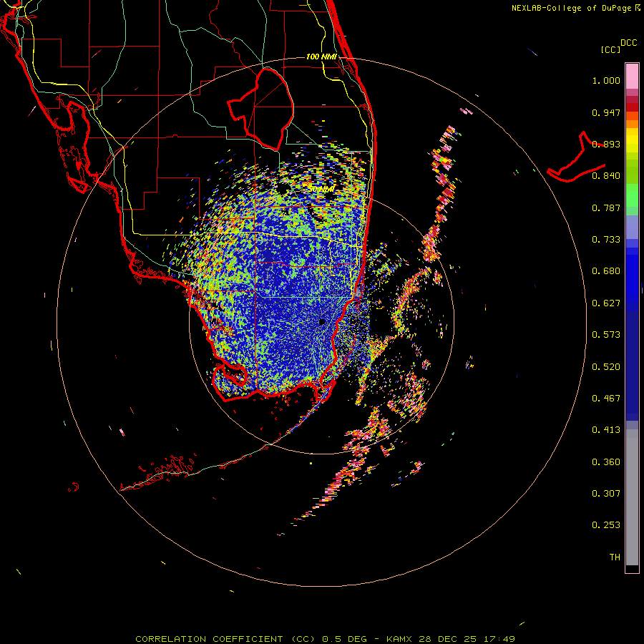Viewport: 644px width, 644px height.
Task: Select the 0.413 scale value
Action: click(x=606, y=430)
